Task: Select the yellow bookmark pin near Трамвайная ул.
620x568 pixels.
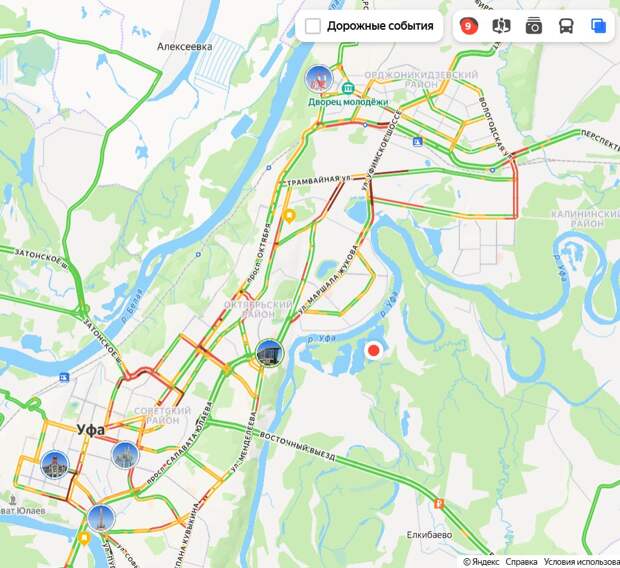Action: coord(289,216)
